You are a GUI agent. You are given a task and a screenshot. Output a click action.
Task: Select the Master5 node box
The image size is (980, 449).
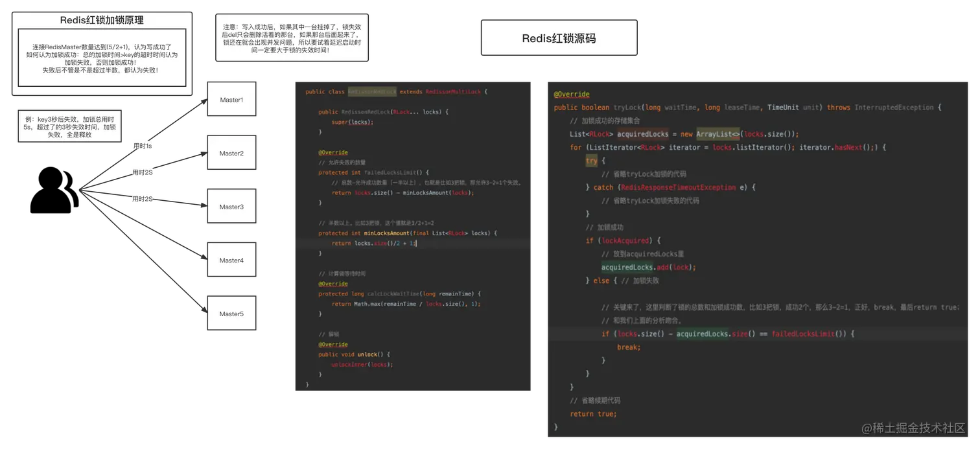231,312
